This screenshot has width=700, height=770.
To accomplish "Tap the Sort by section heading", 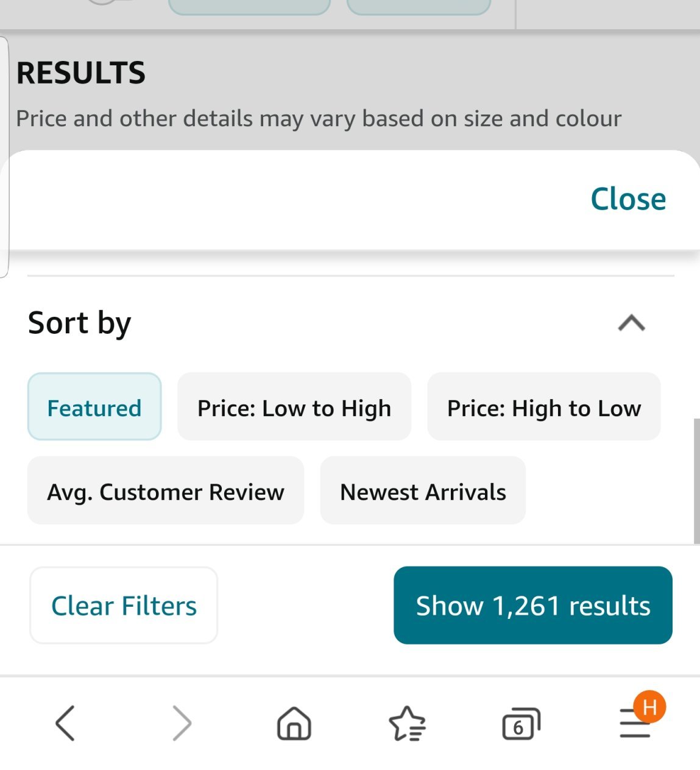I will (80, 323).
